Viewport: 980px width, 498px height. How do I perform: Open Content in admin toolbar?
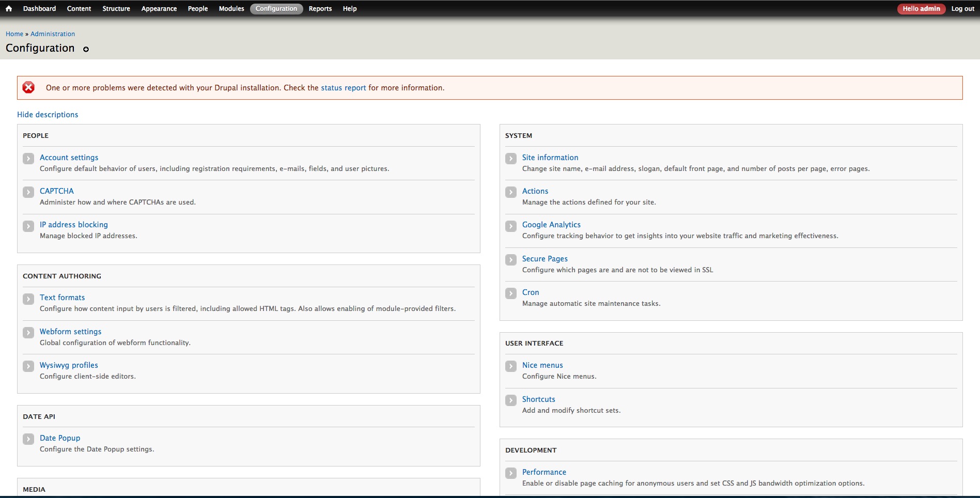(79, 8)
